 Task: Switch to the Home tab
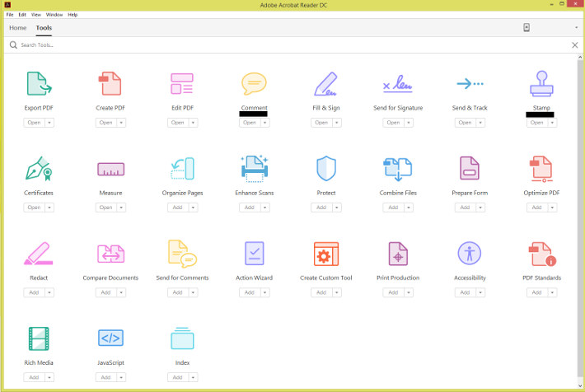click(17, 28)
